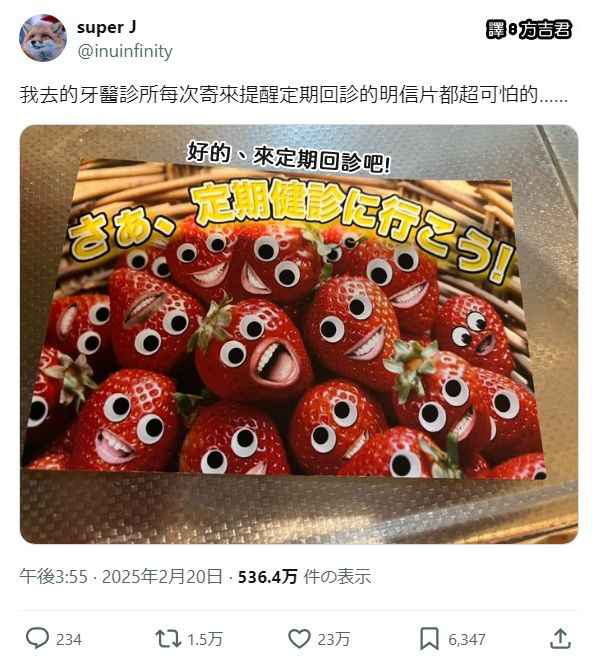The height and width of the screenshot is (667, 598).
Task: Bookmark the tweet using bookmark icon
Action: pos(430,639)
